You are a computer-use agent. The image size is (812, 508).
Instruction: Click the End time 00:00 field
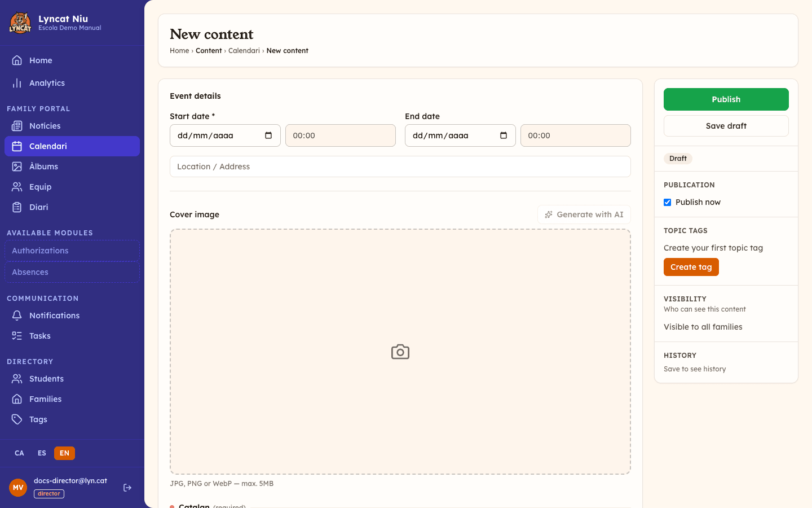pos(576,135)
